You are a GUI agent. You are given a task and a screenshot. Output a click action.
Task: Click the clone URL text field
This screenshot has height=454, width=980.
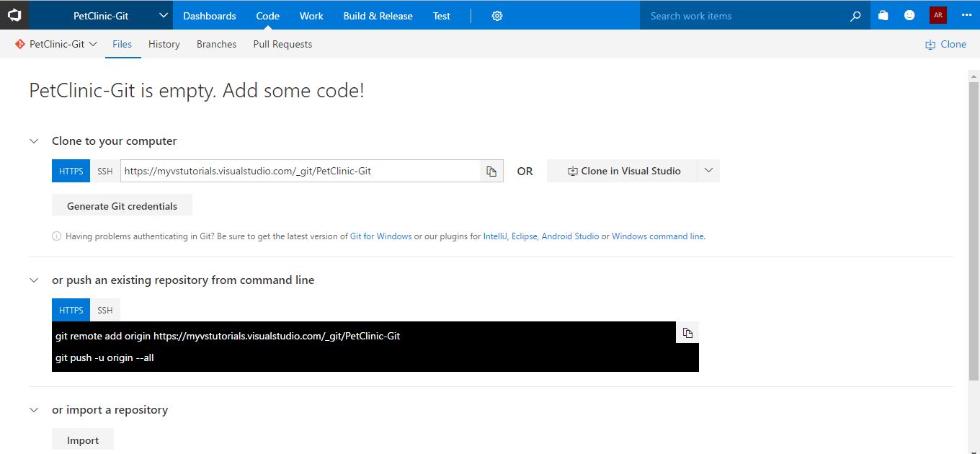click(300, 171)
